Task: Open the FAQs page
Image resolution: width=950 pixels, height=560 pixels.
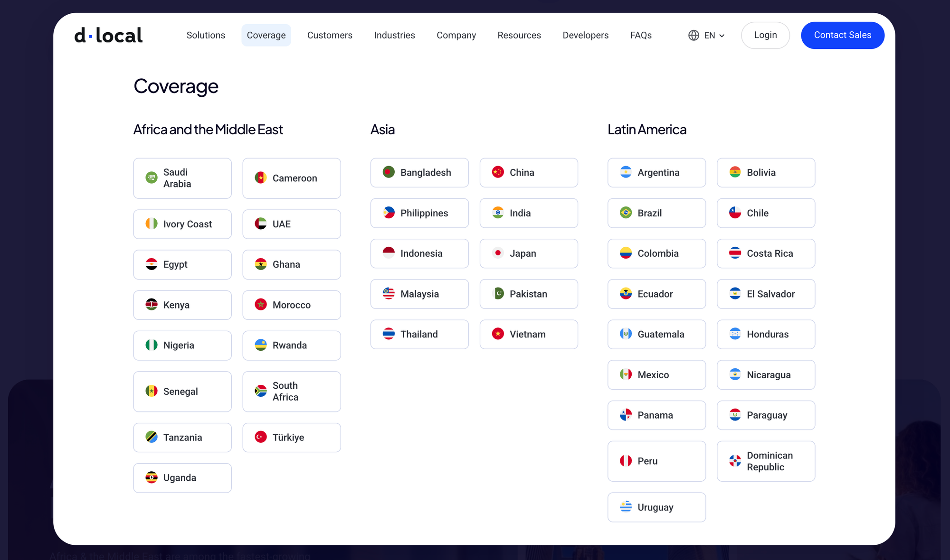Action: click(641, 35)
